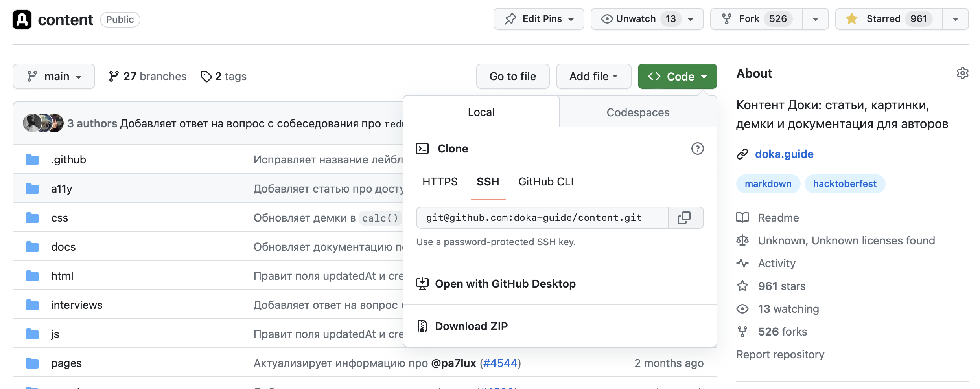This screenshot has width=980, height=389.
Task: Expand the star lists caret dropdown
Action: point(956,19)
